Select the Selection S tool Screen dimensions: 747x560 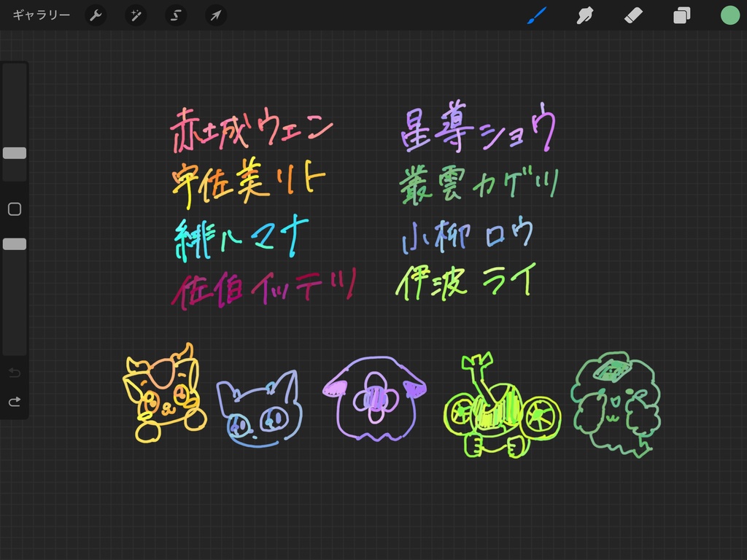click(176, 15)
